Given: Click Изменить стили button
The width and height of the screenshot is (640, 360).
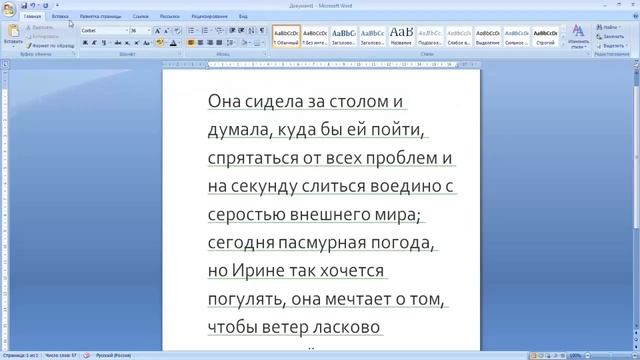Looking at the screenshot, I should click(x=578, y=36).
